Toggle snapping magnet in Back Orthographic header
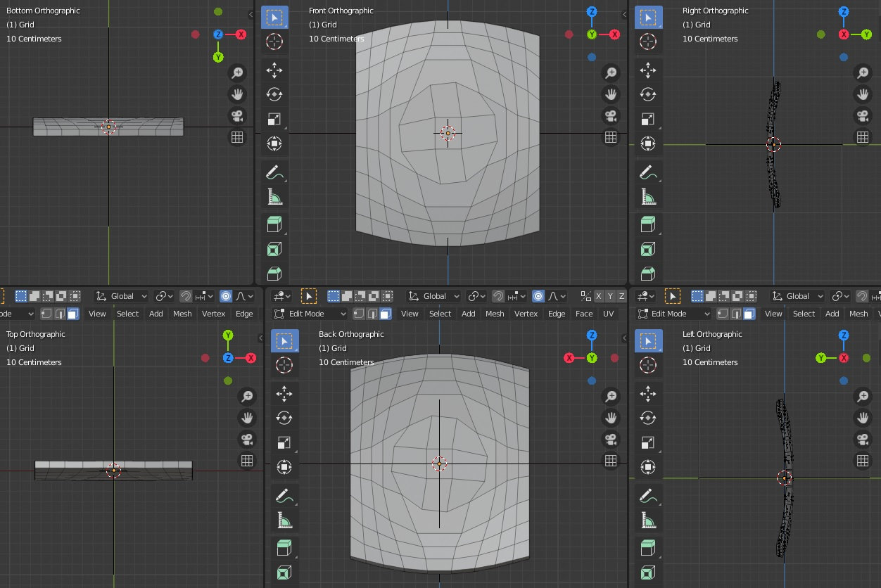Viewport: 881px width, 588px height. (498, 296)
